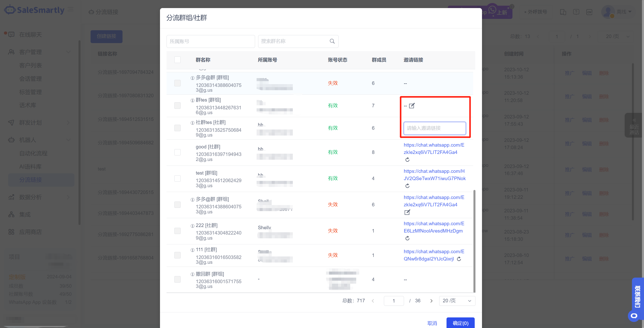Open 在线聊天 sidebar menu item

[x=30, y=35]
